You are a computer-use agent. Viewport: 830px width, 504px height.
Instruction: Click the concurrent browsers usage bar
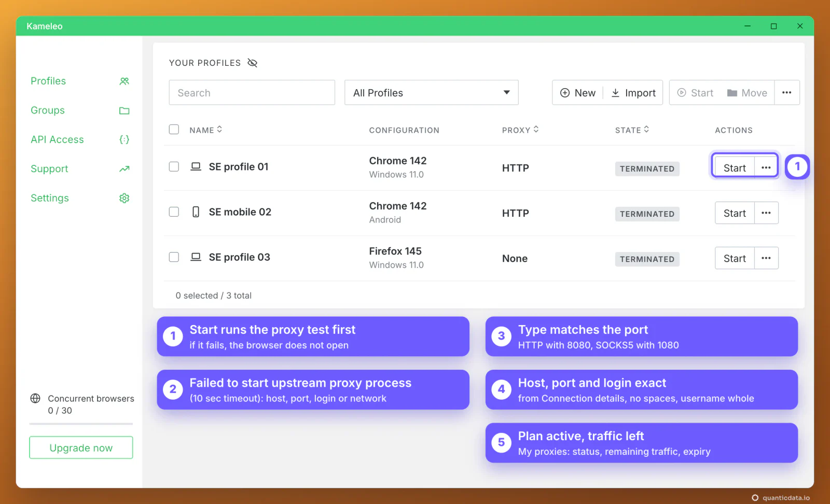pyautogui.click(x=81, y=424)
